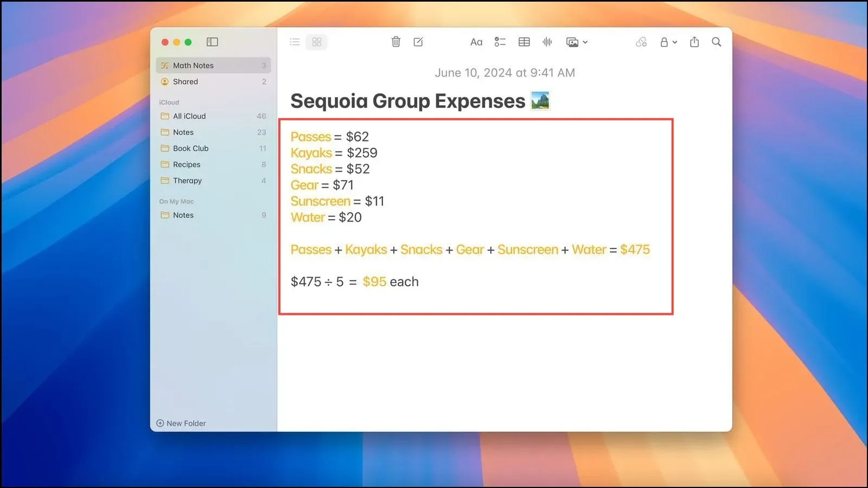This screenshot has width=868, height=488.
Task: Share the note
Action: [694, 42]
